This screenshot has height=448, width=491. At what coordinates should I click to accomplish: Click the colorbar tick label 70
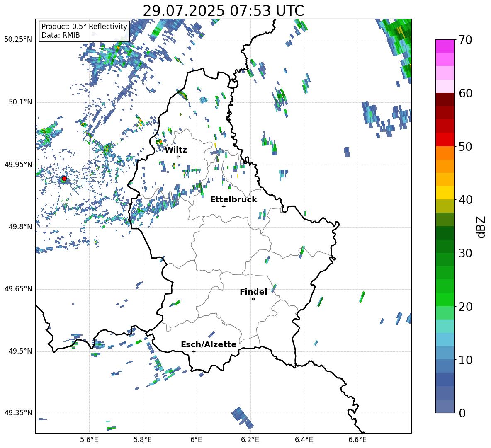[465, 40]
